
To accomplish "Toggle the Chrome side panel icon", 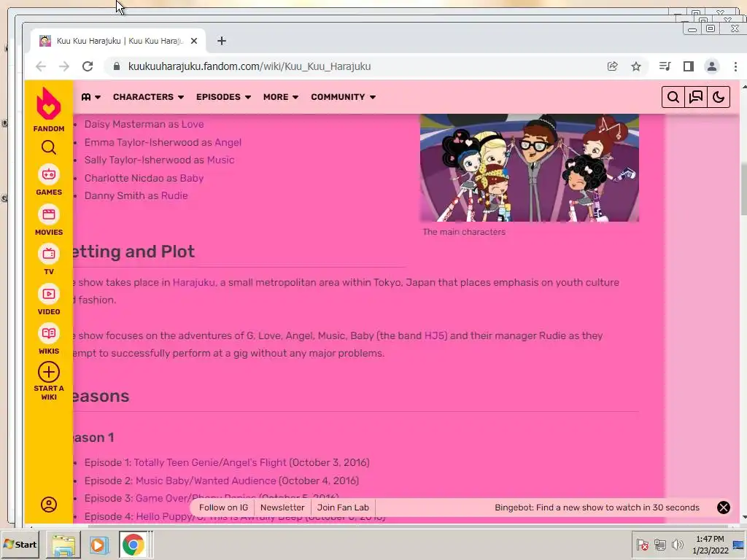I will click(x=689, y=66).
